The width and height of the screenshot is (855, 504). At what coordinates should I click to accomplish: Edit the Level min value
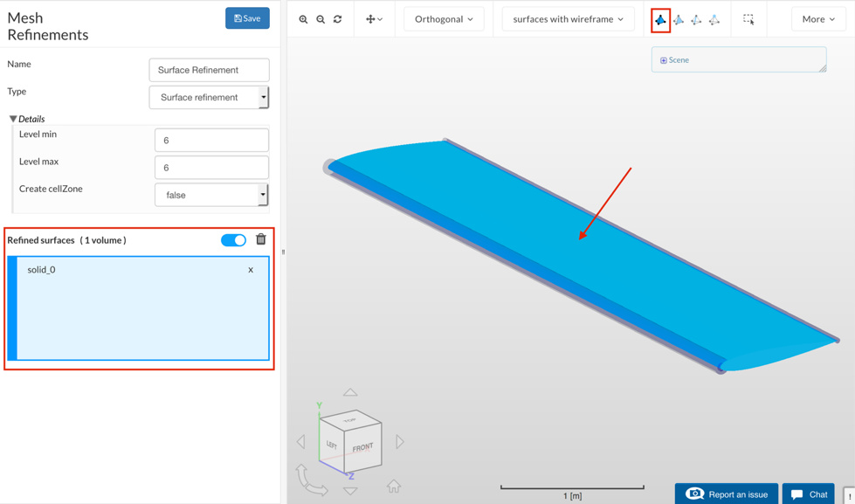[x=211, y=140]
